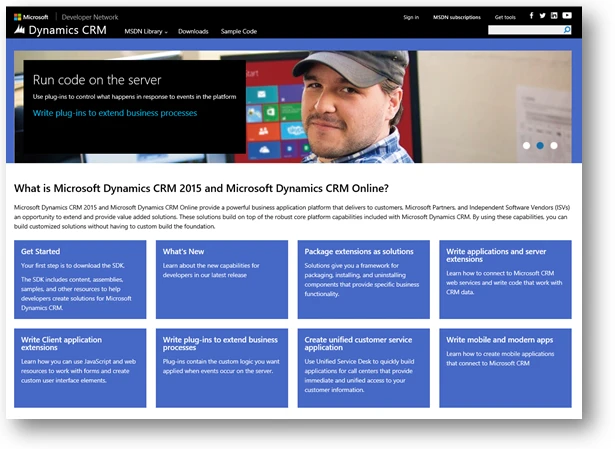Viewport: 615px width, 449px height.
Task: Click the Microsoft logo
Action: (x=31, y=17)
